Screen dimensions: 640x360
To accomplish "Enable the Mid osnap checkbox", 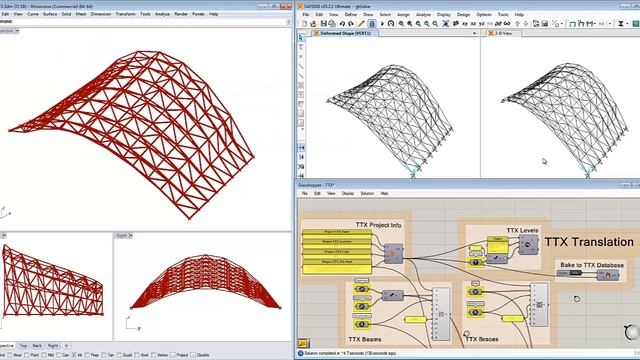I will tap(44, 355).
